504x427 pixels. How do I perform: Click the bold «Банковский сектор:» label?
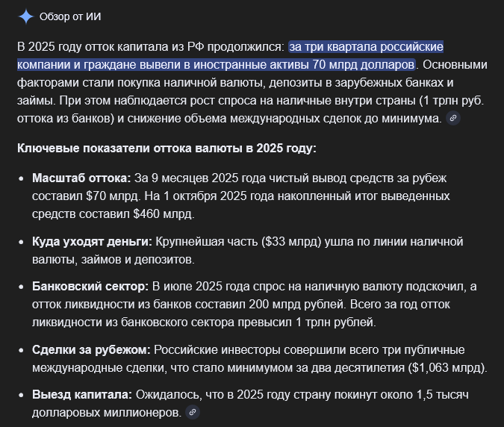pos(90,287)
